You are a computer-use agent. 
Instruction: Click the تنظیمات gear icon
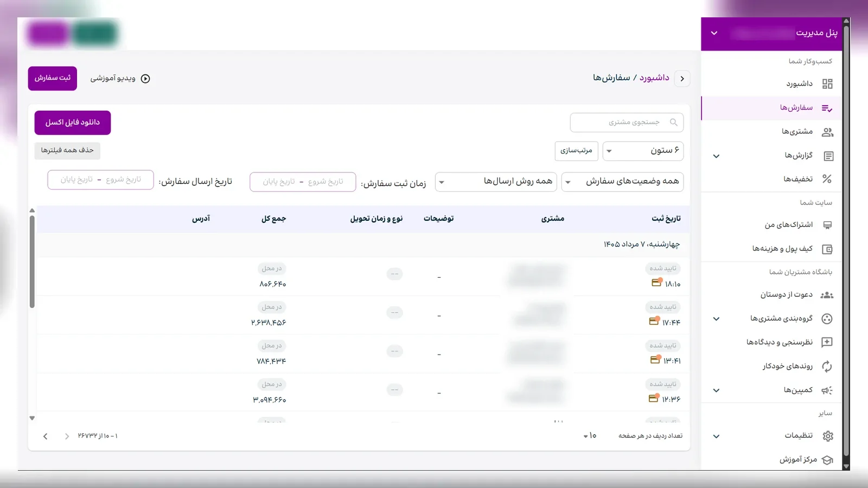pos(827,436)
